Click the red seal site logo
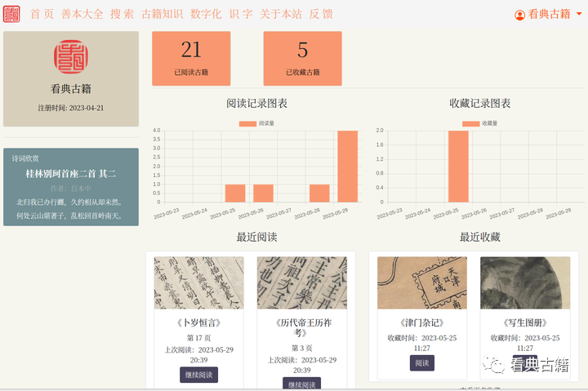Viewport: 588px width, 391px height. click(x=11, y=14)
